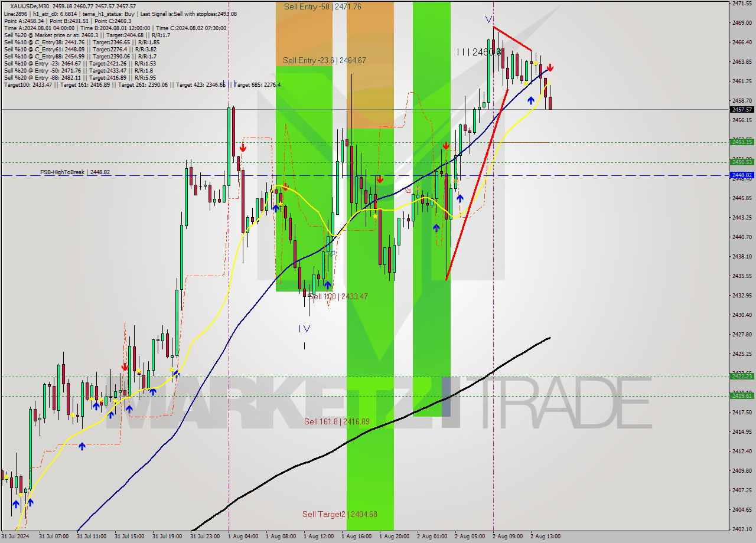Click the 2445.85 price axis label
Image resolution: width=756 pixels, height=543 pixels.
[x=742, y=198]
